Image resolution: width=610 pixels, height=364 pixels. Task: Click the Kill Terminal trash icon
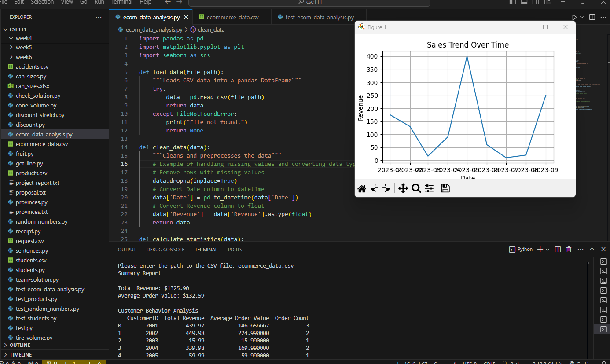(x=569, y=250)
